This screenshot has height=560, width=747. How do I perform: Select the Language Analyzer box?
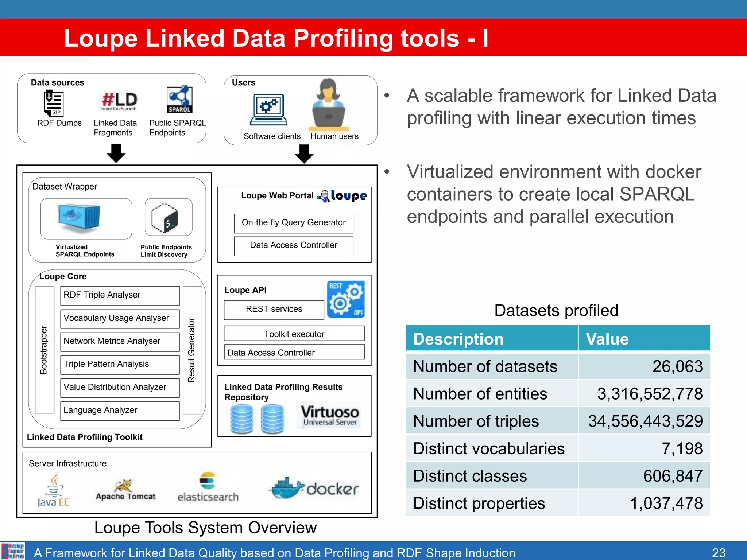(120, 411)
